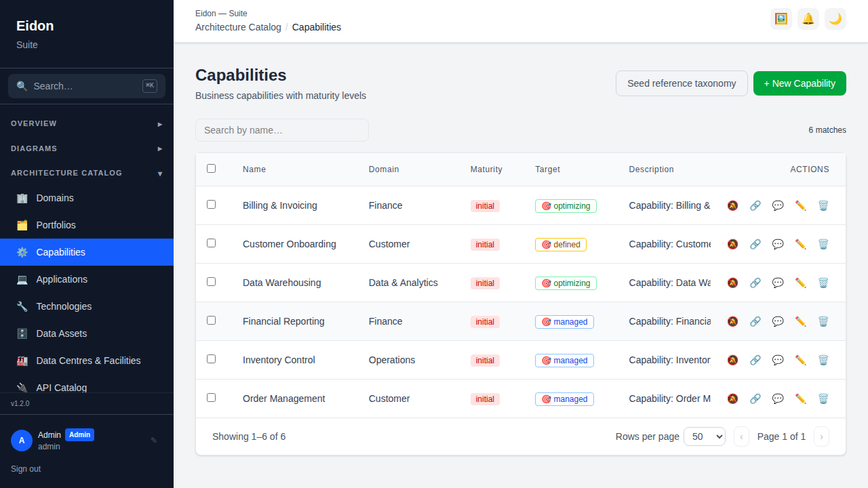
Task: Click the picture icon in top bar
Action: 781,19
